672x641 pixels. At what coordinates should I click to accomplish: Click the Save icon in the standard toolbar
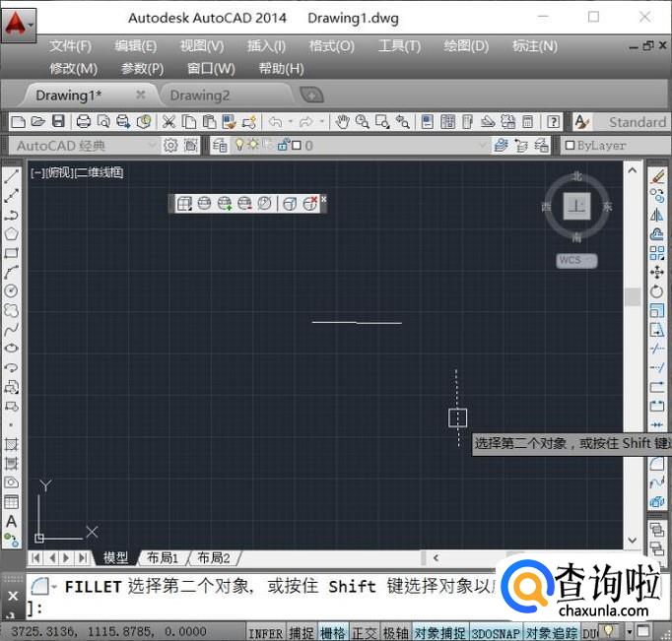tap(58, 122)
